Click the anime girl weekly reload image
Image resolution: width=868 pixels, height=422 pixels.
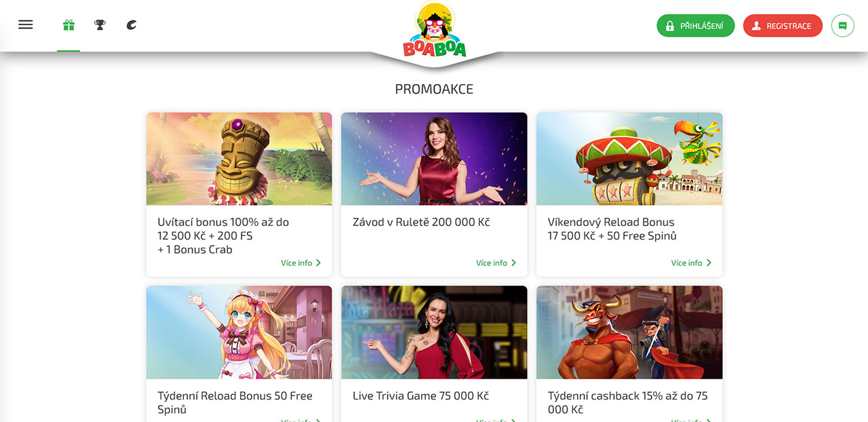pos(239,332)
